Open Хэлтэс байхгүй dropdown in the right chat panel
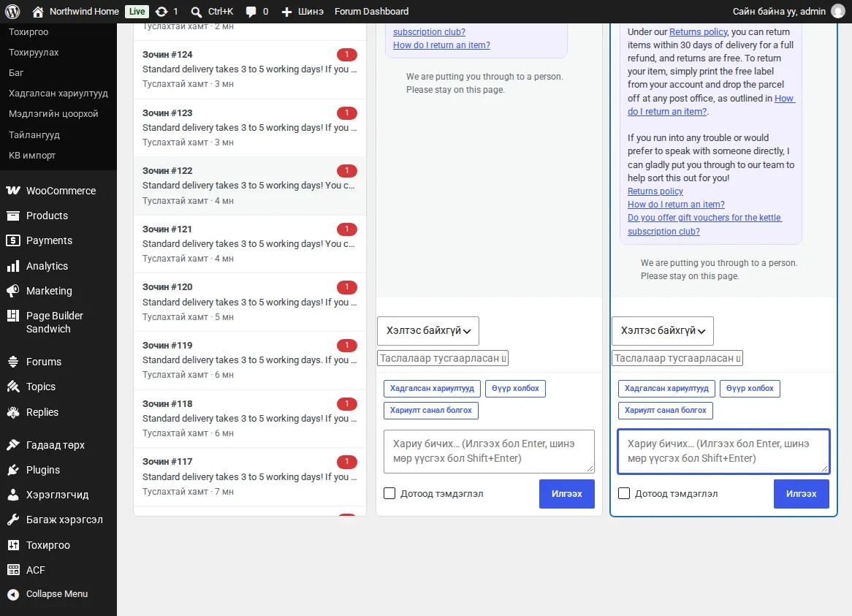Screen dimensions: 852x616 pyautogui.click(x=662, y=331)
